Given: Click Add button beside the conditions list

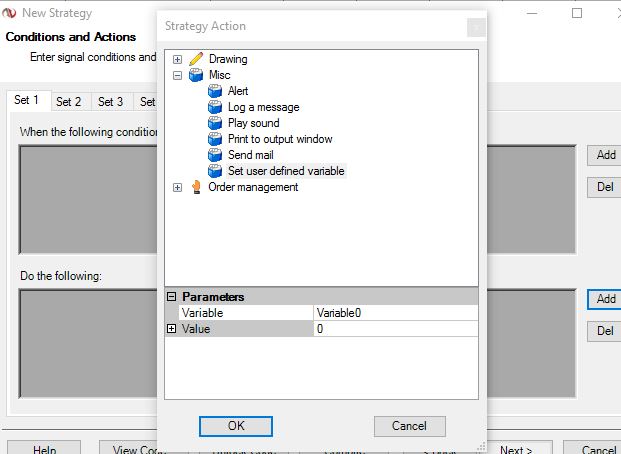Looking at the screenshot, I should point(606,155).
